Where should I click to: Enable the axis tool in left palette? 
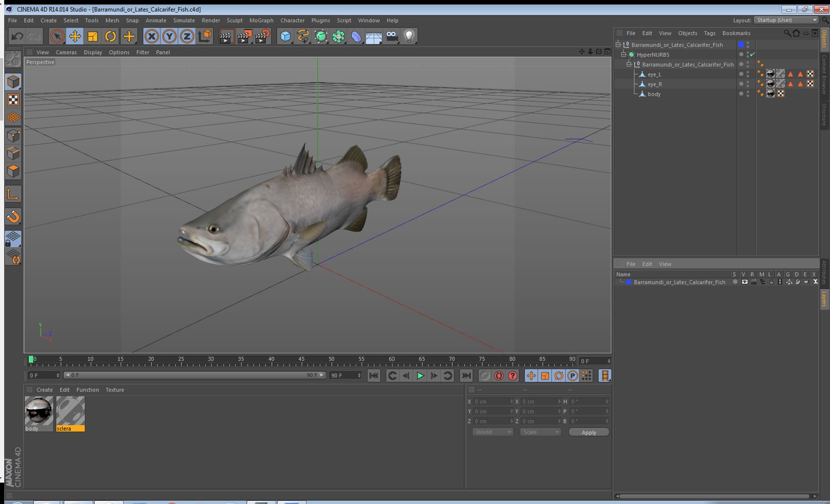pyautogui.click(x=13, y=194)
